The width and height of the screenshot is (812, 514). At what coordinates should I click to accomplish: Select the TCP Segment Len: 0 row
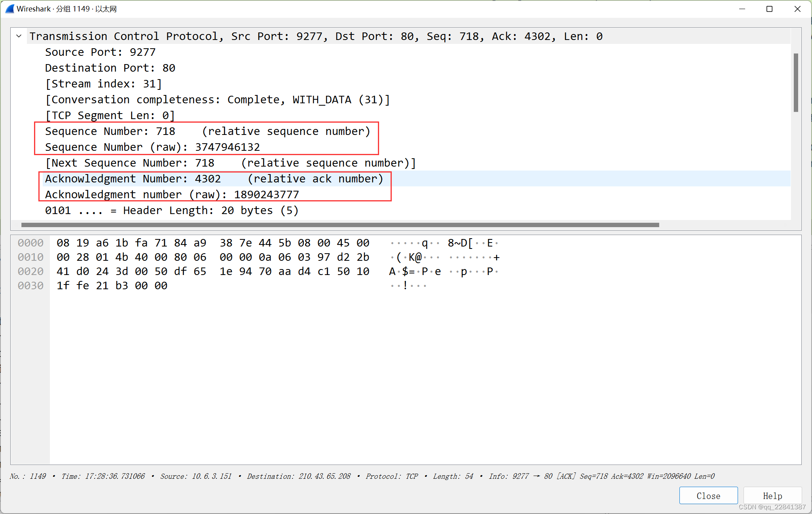point(400,115)
